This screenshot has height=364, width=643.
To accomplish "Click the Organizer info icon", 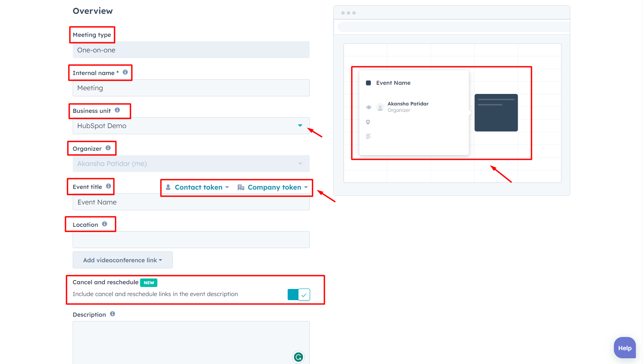I will 108,148.
